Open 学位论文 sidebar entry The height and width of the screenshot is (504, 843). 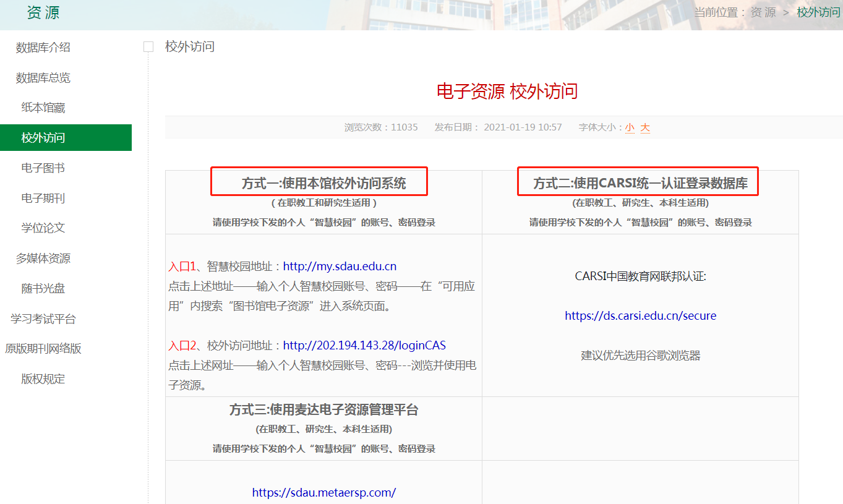43,228
